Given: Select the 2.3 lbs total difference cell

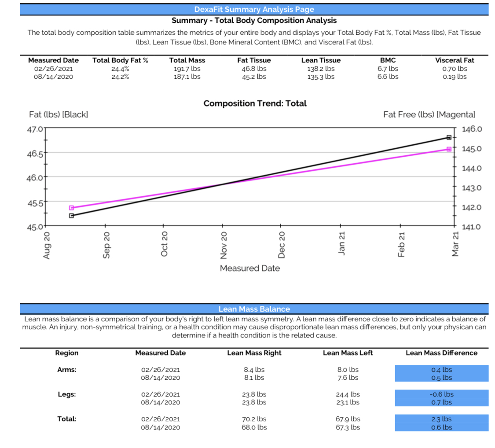Looking at the screenshot, I should click(x=442, y=419).
